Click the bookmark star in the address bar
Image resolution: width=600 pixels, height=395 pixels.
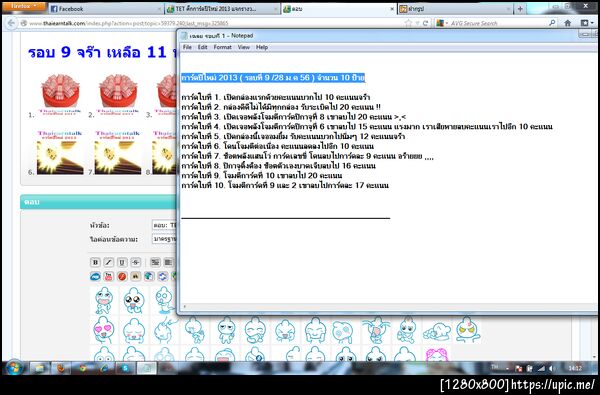click(408, 23)
